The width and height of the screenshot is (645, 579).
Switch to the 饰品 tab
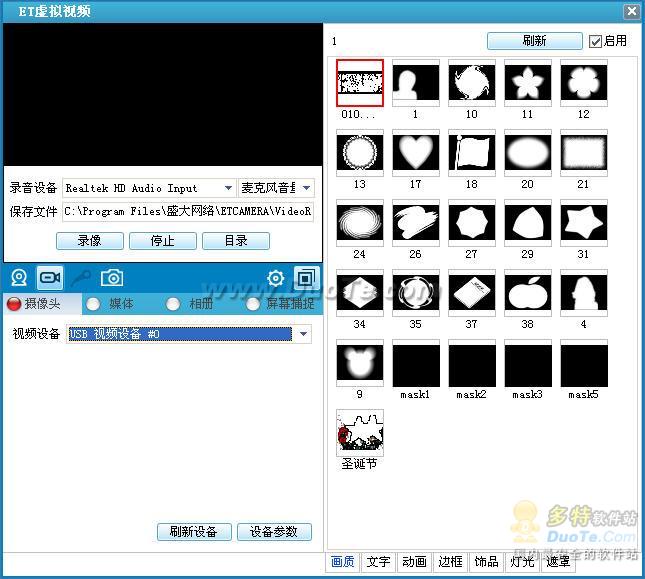[x=486, y=562]
